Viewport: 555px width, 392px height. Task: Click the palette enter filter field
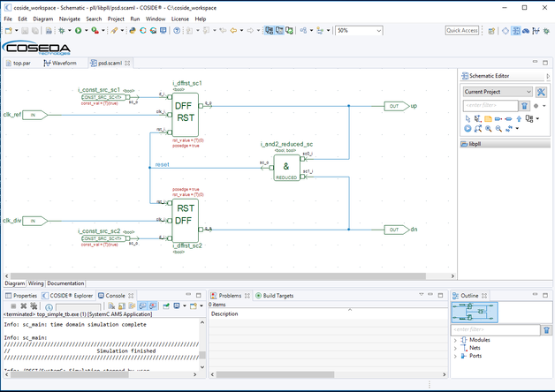point(490,105)
